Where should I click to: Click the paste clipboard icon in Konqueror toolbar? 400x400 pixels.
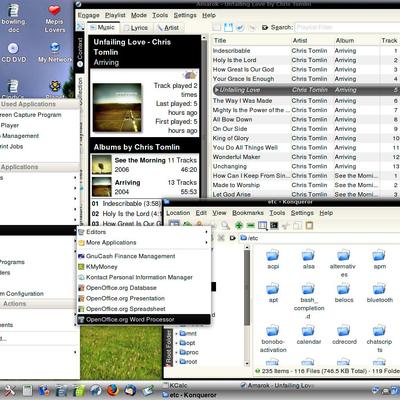[x=309, y=226]
